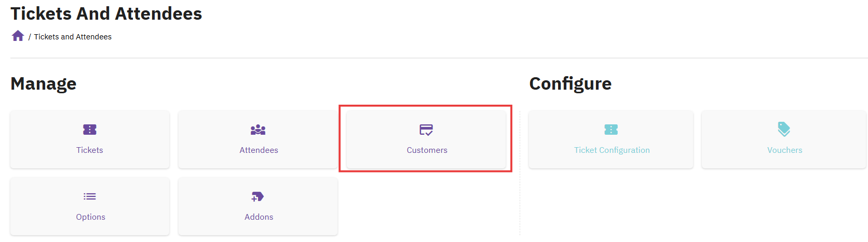Screen dimensions: 868x242
Task: Open the Options link
Action: (90, 217)
